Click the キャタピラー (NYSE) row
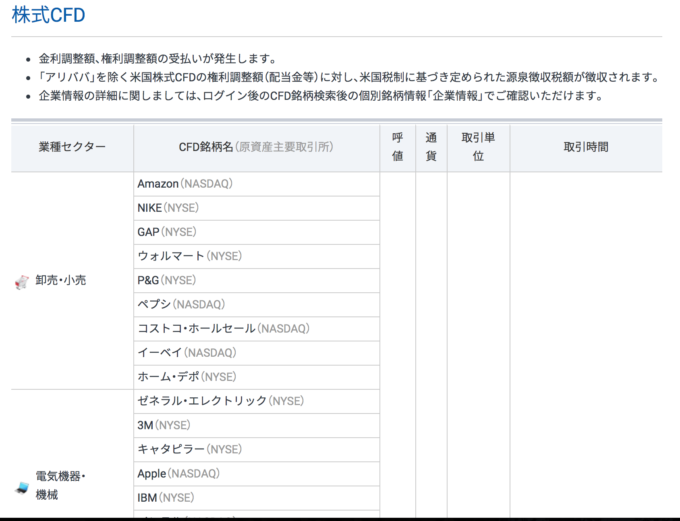The height and width of the screenshot is (521, 680). click(256, 449)
